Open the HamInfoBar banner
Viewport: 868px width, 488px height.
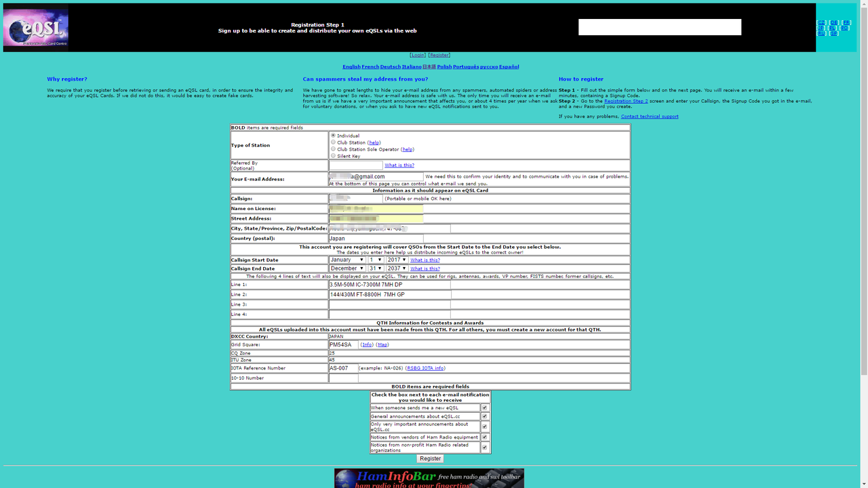point(429,479)
